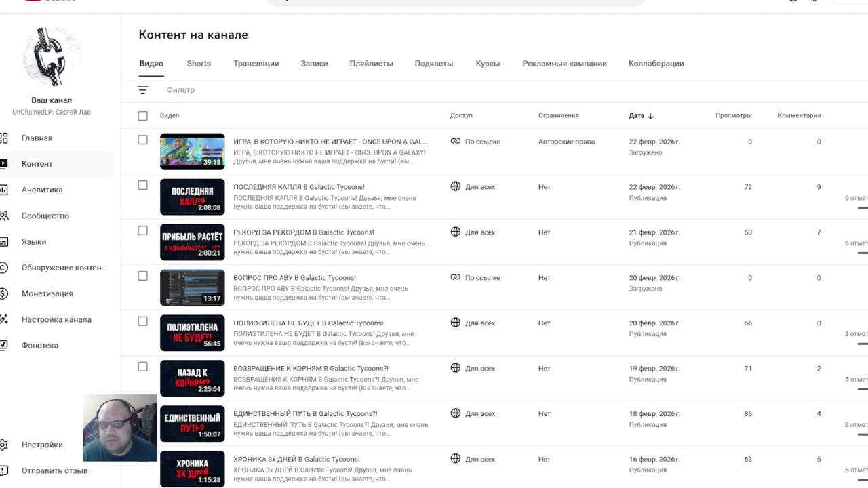Open the Коллаборации tab

pos(656,64)
